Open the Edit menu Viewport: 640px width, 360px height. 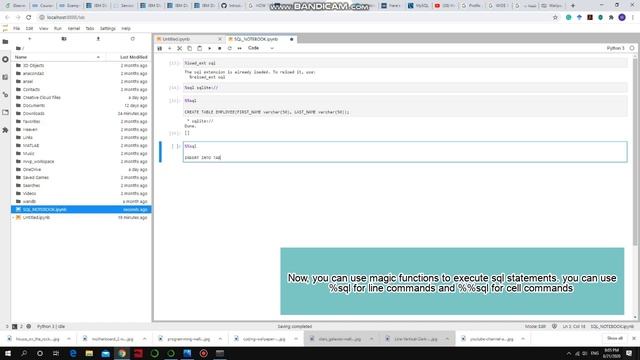point(29,29)
